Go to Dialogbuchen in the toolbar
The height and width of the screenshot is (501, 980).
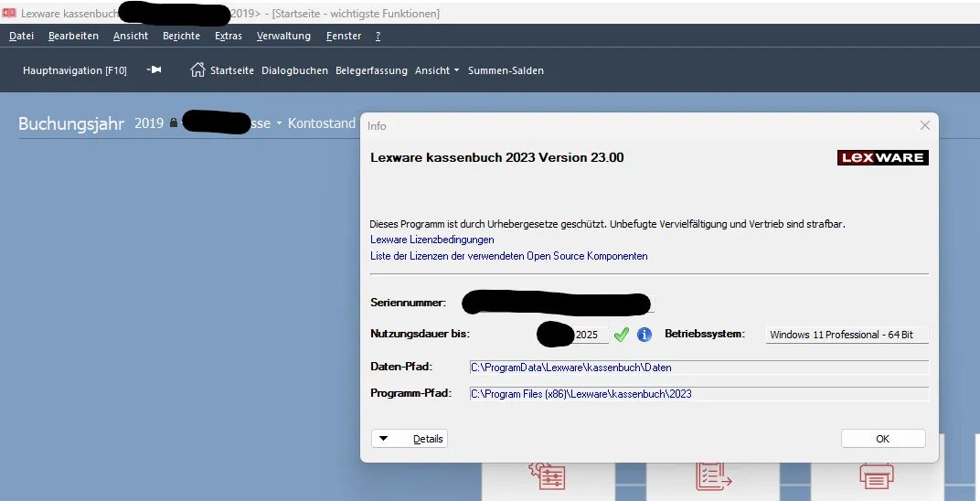(295, 70)
